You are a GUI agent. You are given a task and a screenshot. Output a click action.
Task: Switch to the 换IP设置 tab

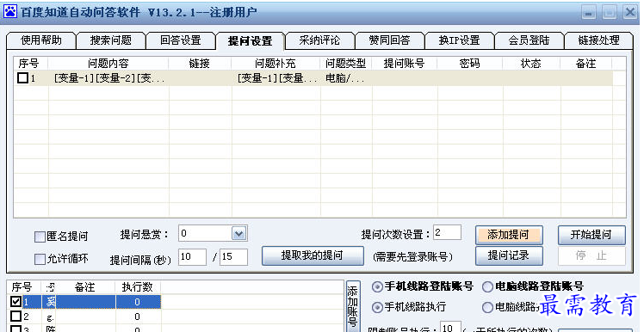[x=459, y=40]
